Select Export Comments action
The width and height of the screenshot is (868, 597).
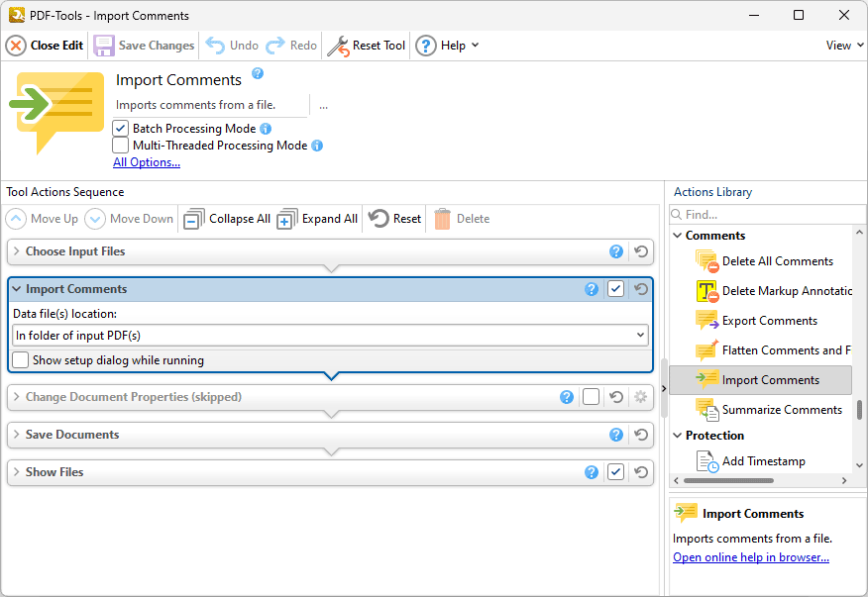757,321
